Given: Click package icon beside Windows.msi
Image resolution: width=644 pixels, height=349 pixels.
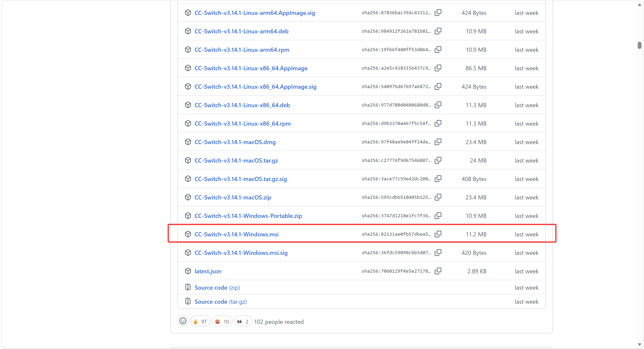Looking at the screenshot, I should coord(188,234).
